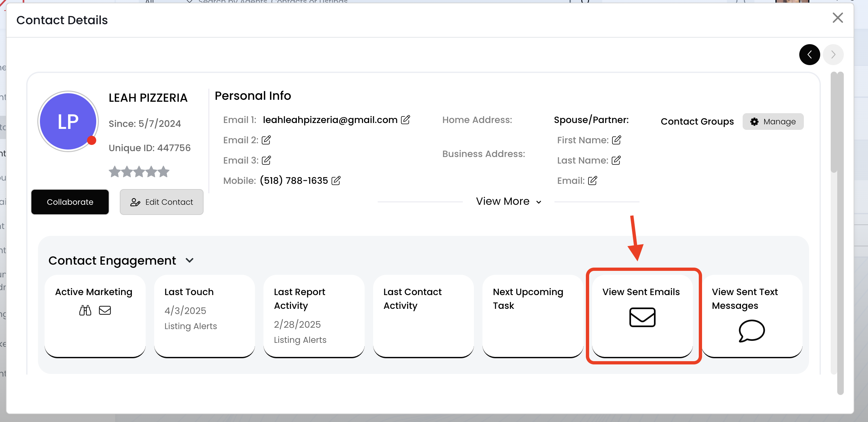Screen dimensions: 868x422
Task: Click the envelope icon under Active Marketing
Action: [x=105, y=310]
